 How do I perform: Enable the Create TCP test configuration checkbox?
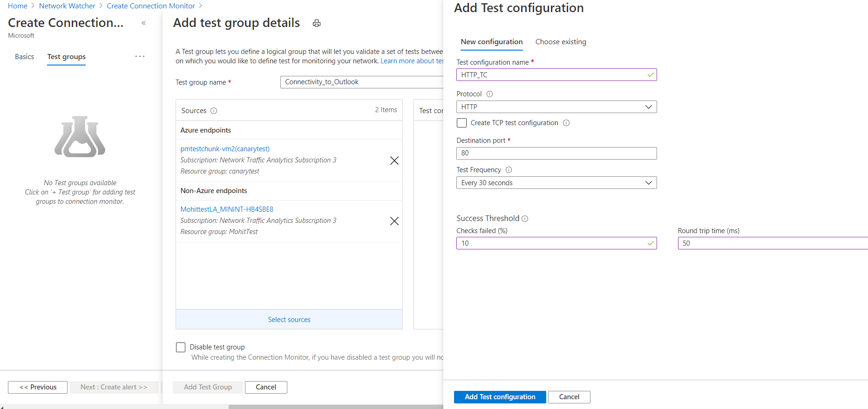[461, 123]
